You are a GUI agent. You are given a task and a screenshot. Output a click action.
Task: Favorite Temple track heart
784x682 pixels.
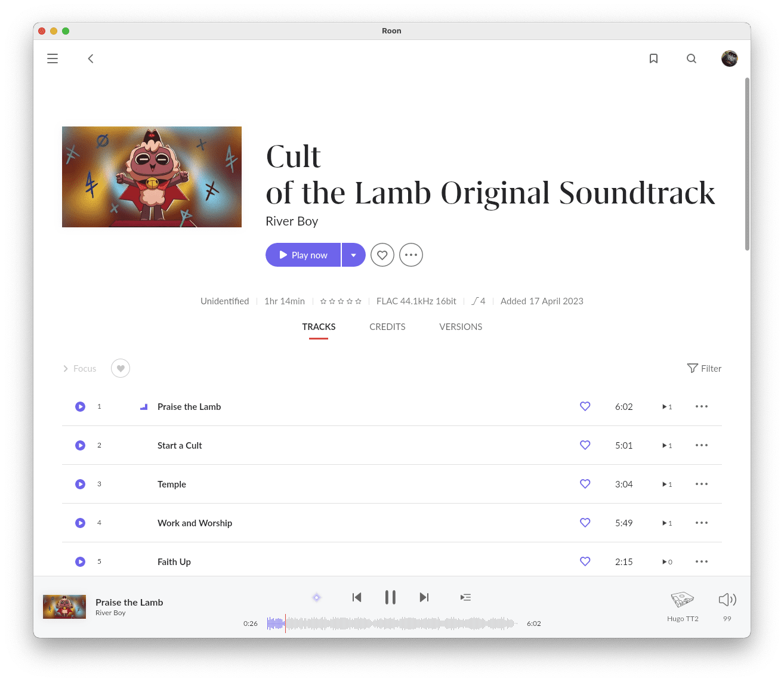585,484
